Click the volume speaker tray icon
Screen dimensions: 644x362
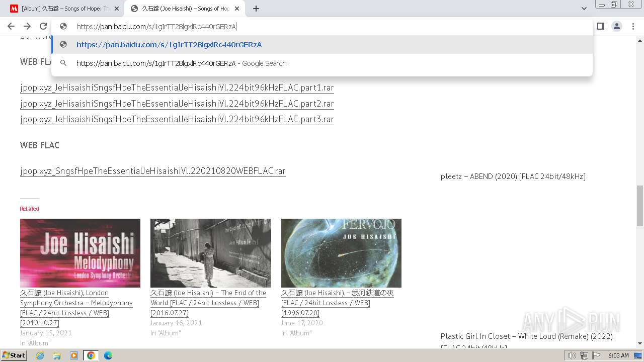point(572,355)
